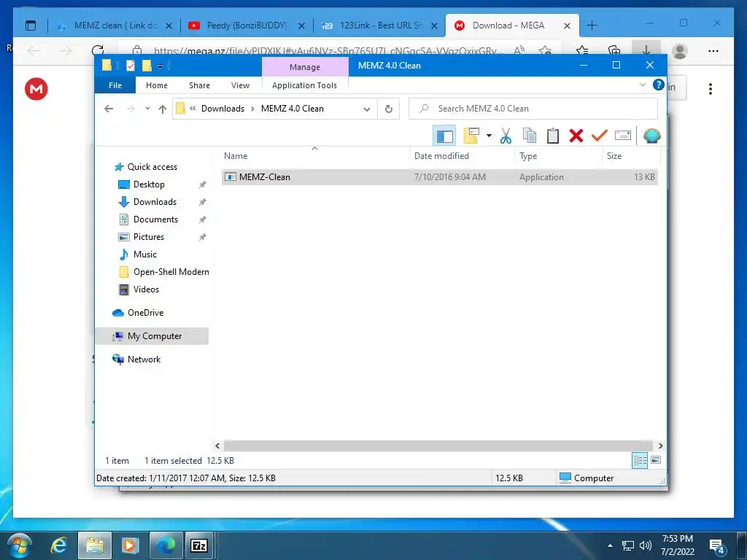Screen dimensions: 747x560
Task: Open recent locations dropdown arrow
Action: pos(147,109)
